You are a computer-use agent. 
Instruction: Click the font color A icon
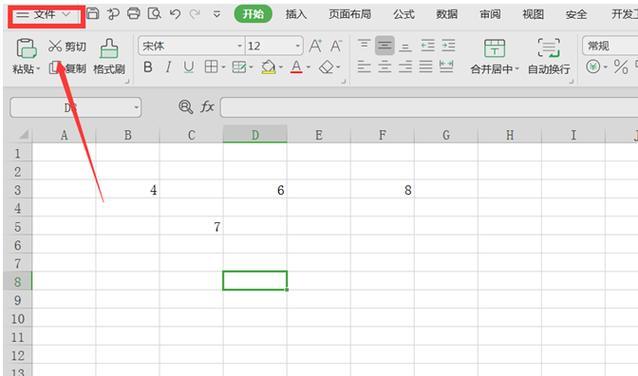click(x=296, y=67)
